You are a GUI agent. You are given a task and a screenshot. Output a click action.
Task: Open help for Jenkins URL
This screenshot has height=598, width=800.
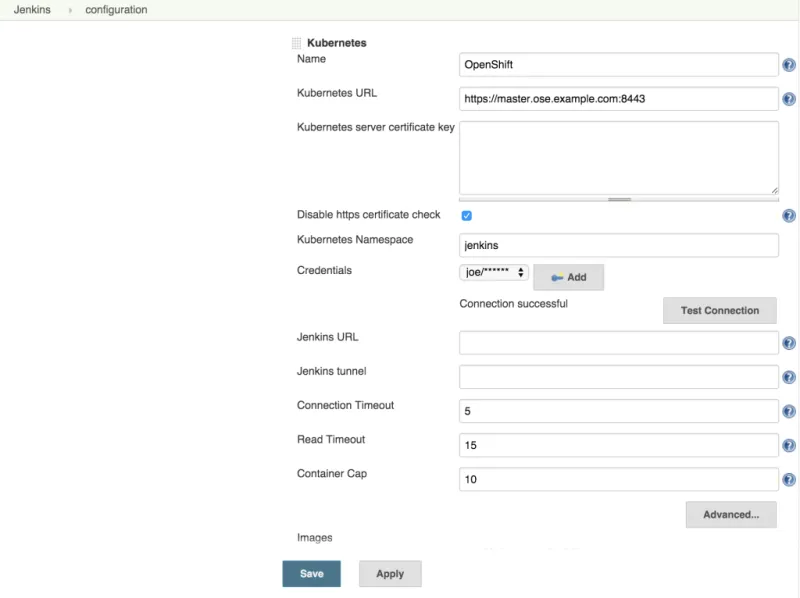(788, 342)
